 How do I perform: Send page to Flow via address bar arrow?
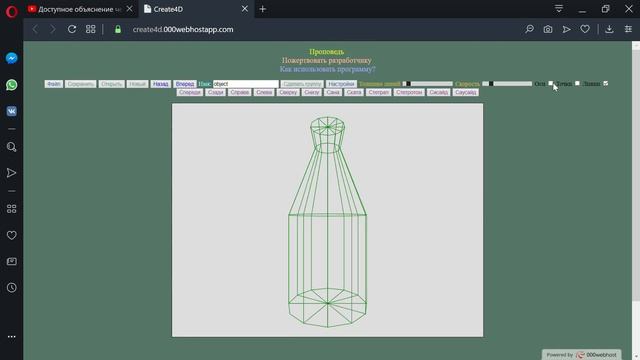pos(567,29)
